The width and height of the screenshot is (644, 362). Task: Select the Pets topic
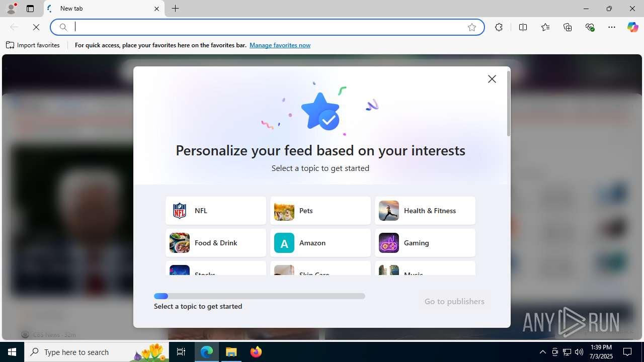[320, 211]
